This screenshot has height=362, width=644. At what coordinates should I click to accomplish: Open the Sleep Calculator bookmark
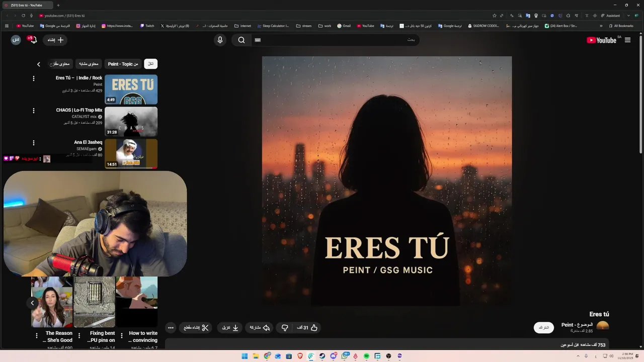(x=273, y=26)
